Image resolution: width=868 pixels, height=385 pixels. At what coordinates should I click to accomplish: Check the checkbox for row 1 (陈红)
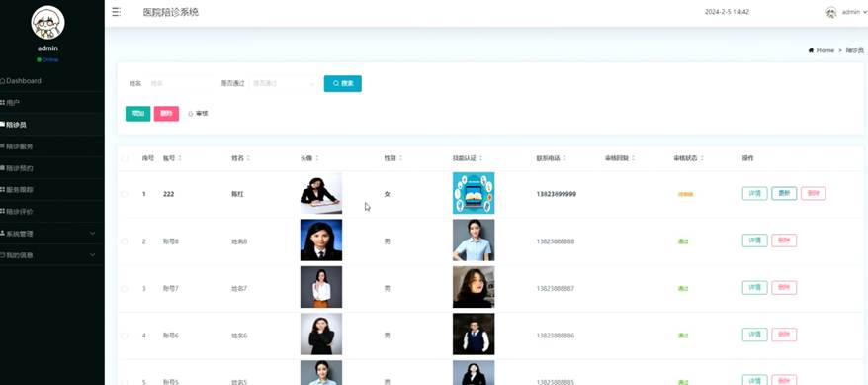click(x=125, y=194)
